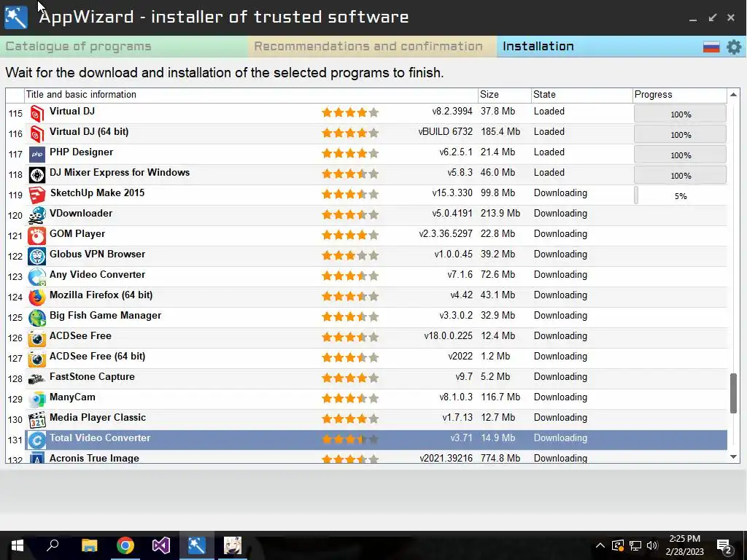Open the notification center icon
This screenshot has height=560, width=747.
coord(724,546)
